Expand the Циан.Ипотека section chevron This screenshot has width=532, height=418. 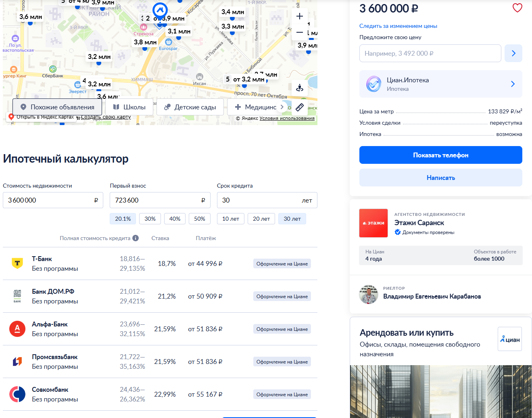pos(513,84)
